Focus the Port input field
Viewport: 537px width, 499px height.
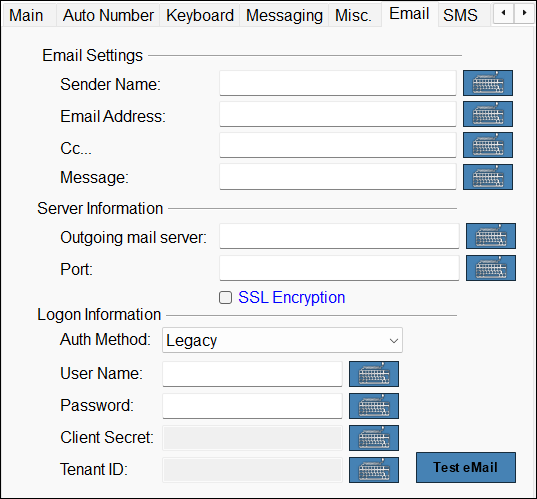[x=339, y=268]
